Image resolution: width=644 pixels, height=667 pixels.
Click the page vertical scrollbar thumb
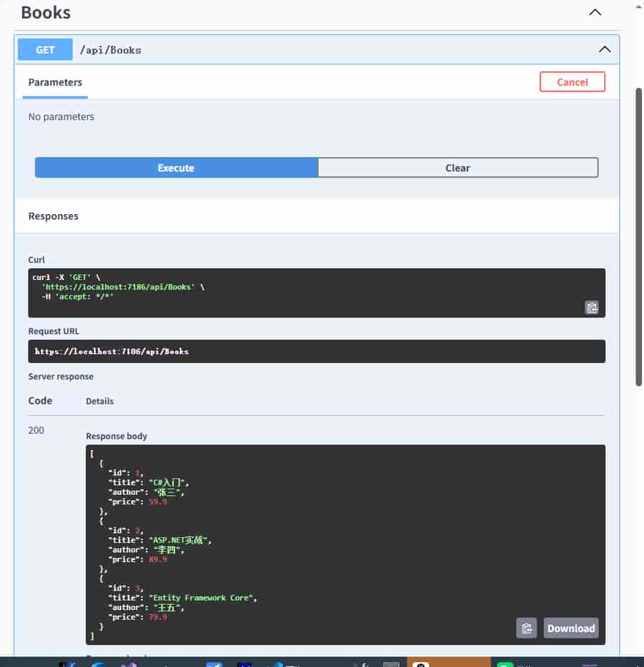(639, 237)
